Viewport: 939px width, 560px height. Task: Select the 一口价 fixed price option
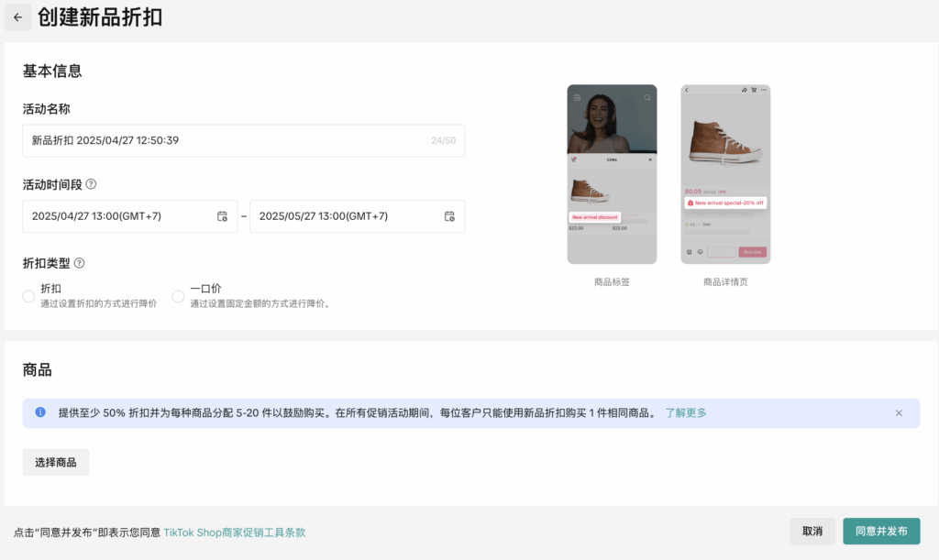point(178,295)
